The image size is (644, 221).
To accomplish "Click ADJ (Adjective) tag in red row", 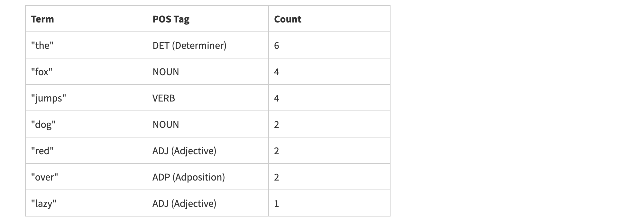I will (x=184, y=151).
